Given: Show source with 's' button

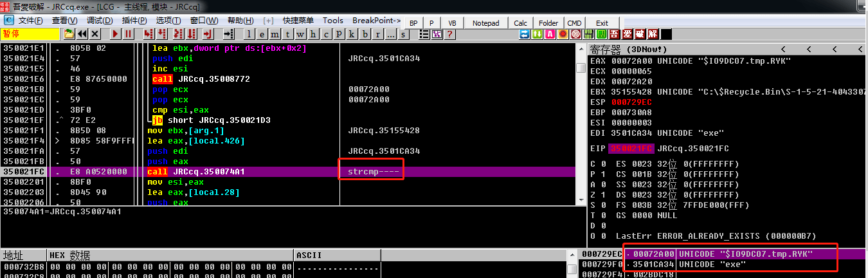Looking at the screenshot, I should pos(403,34).
